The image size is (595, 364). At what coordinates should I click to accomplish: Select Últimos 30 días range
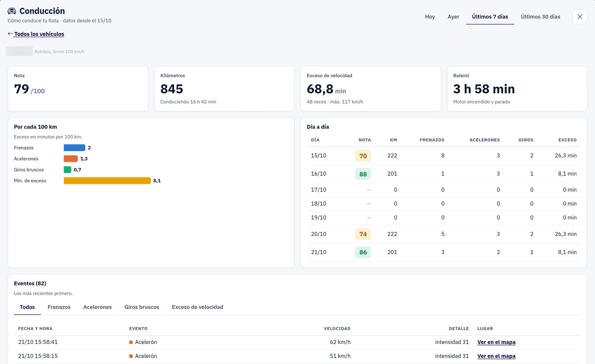point(540,17)
